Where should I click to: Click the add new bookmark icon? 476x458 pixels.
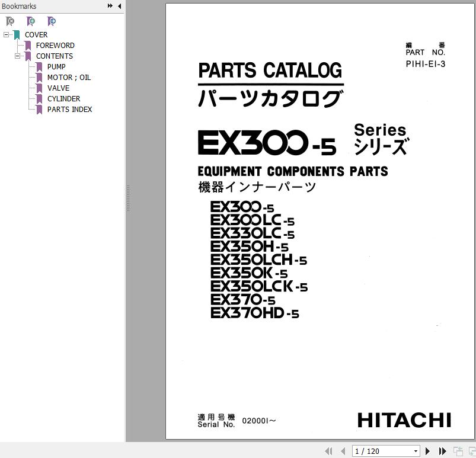[31, 21]
